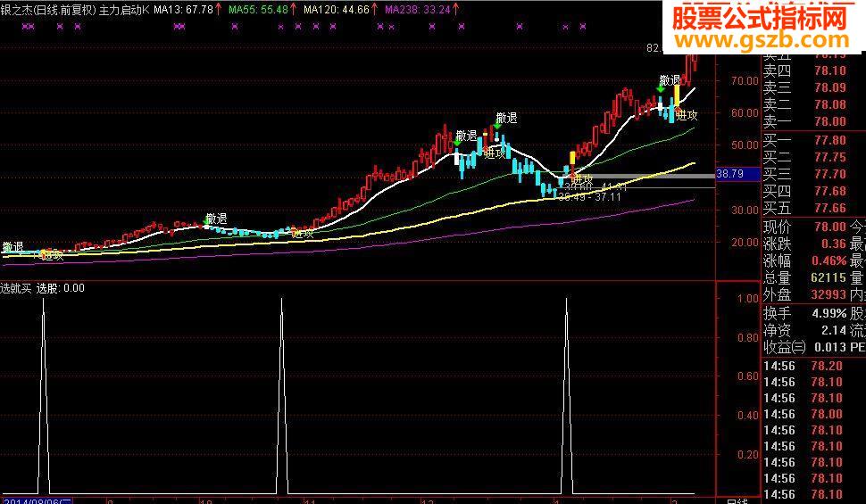This screenshot has width=866, height=504.
Task: Click the 1.00 axis label in lower panel
Action: [748, 299]
